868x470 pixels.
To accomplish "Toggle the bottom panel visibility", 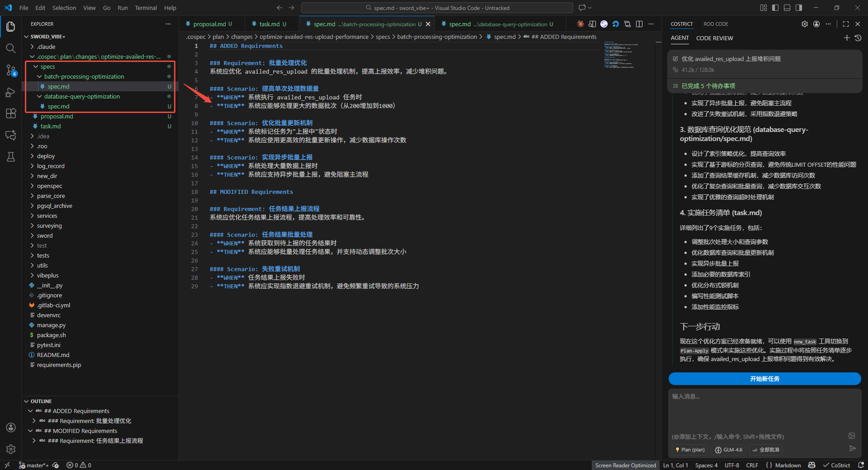I will pyautogui.click(x=787, y=8).
